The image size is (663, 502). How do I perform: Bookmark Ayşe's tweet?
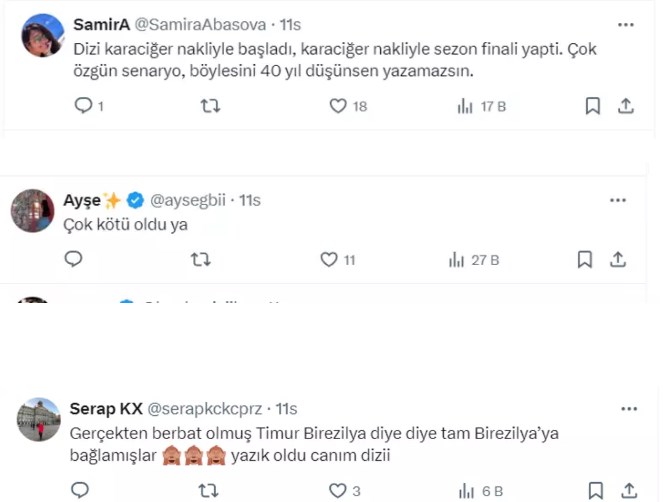pyautogui.click(x=585, y=259)
